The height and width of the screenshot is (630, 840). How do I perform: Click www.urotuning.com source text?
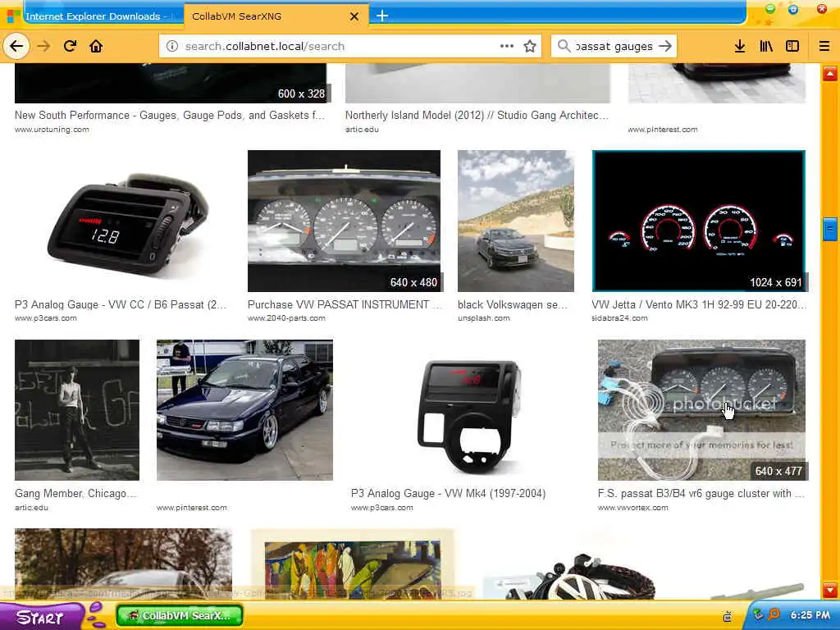(52, 129)
